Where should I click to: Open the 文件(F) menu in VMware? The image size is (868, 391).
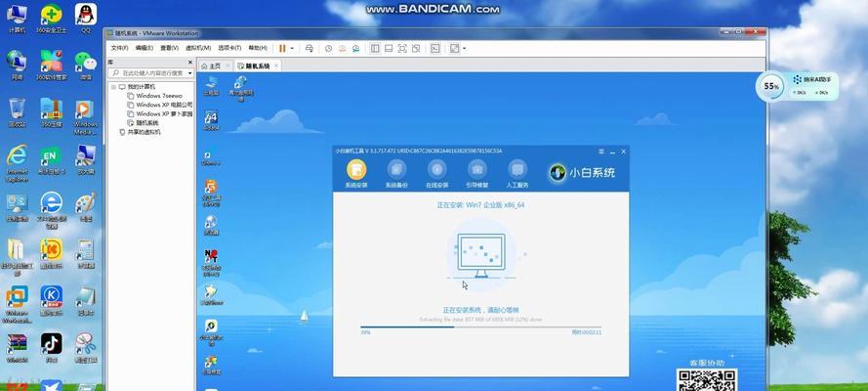tap(119, 48)
